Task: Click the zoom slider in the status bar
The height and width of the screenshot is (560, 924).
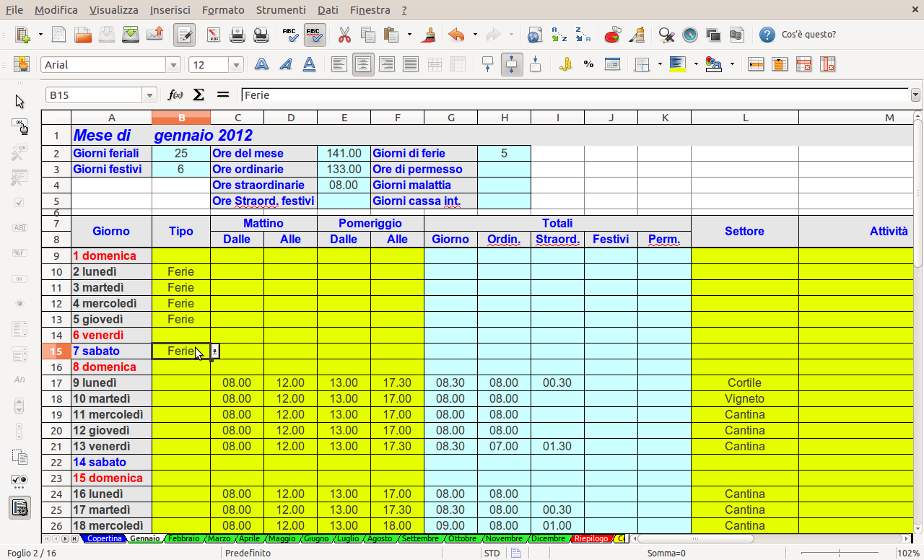Action: [839, 554]
